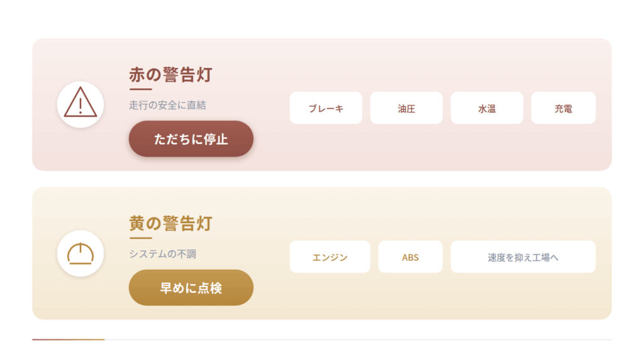Select the 油圧 chip
The width and height of the screenshot is (644, 362).
coord(407,108)
